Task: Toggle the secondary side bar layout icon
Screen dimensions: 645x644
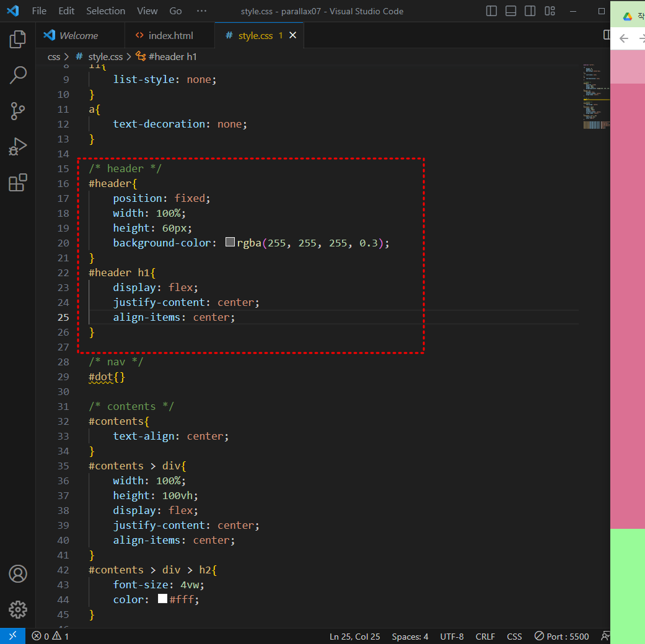Action: tap(530, 11)
